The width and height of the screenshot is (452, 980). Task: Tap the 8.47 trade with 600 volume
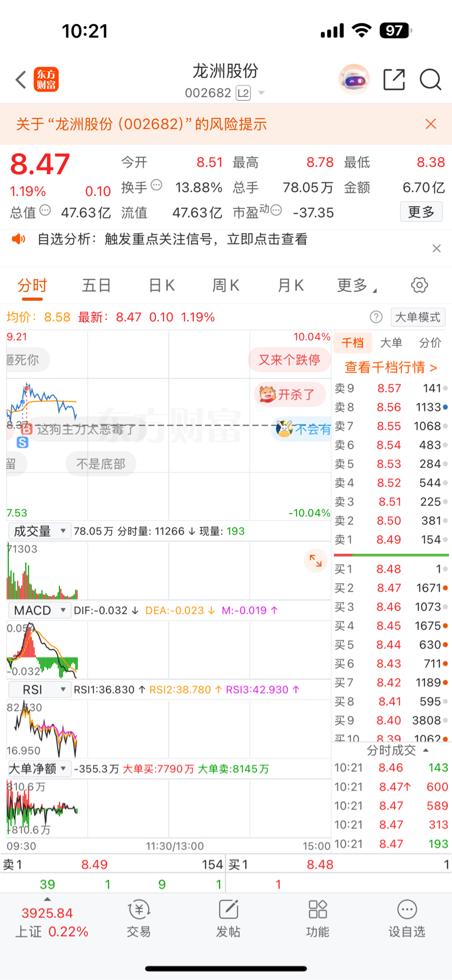[391, 787]
